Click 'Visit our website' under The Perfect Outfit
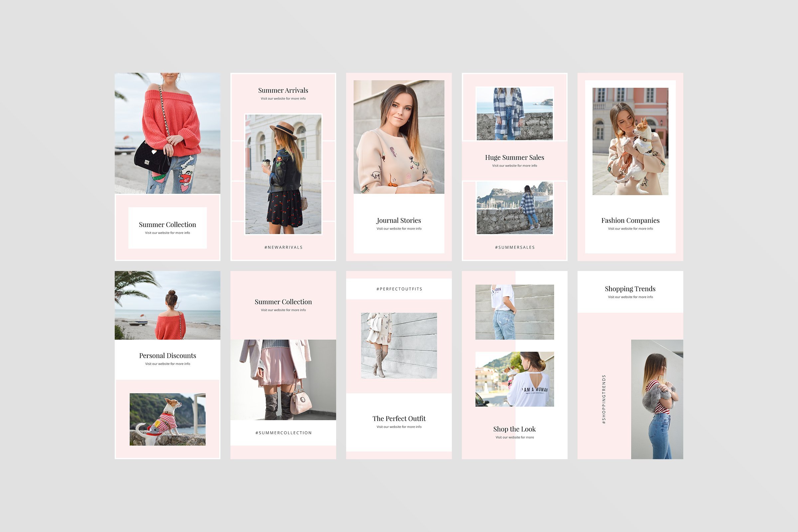798x532 pixels. pyautogui.click(x=399, y=427)
